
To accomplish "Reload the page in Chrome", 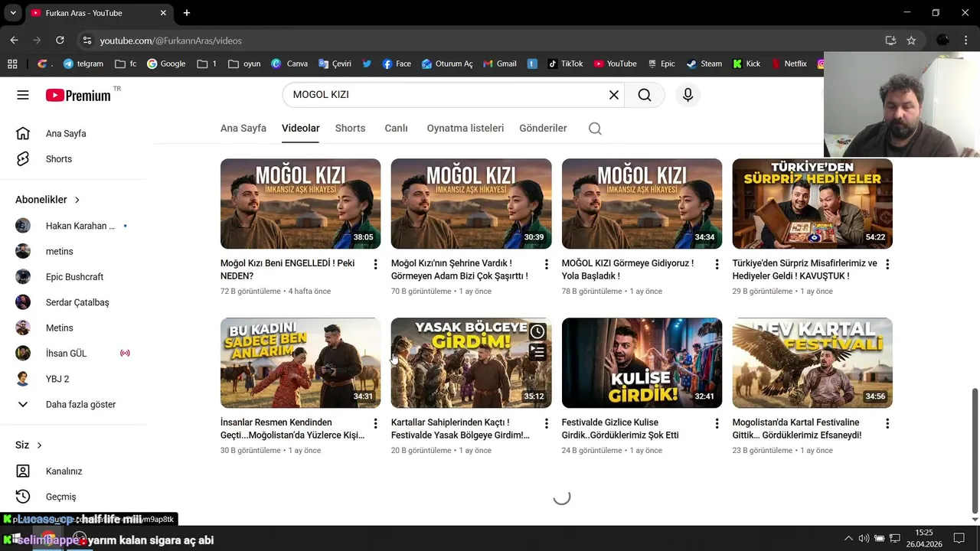I will [60, 41].
